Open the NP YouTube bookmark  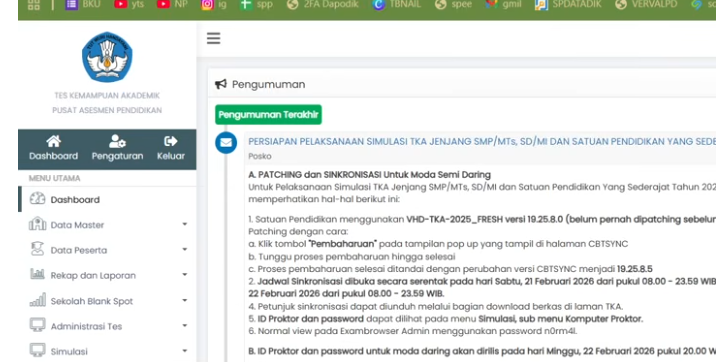(172, 5)
